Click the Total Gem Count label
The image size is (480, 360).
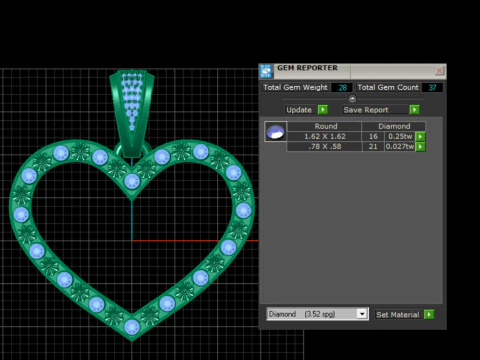tap(388, 87)
